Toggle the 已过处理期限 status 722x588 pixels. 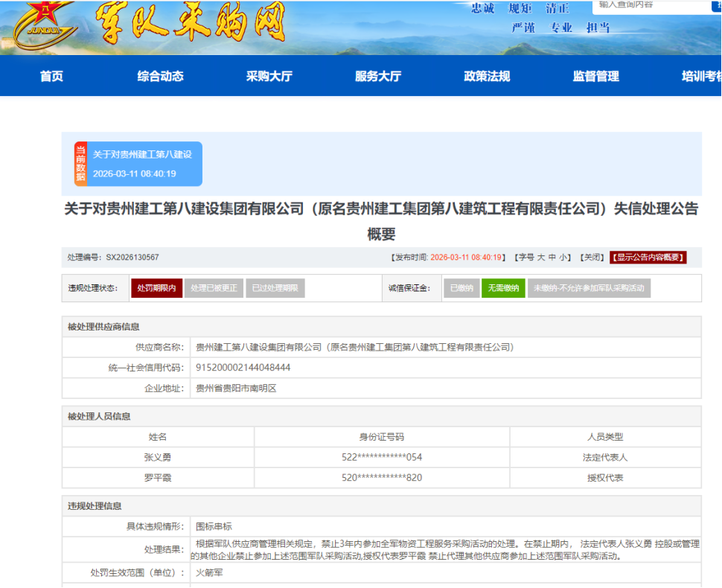click(x=275, y=289)
